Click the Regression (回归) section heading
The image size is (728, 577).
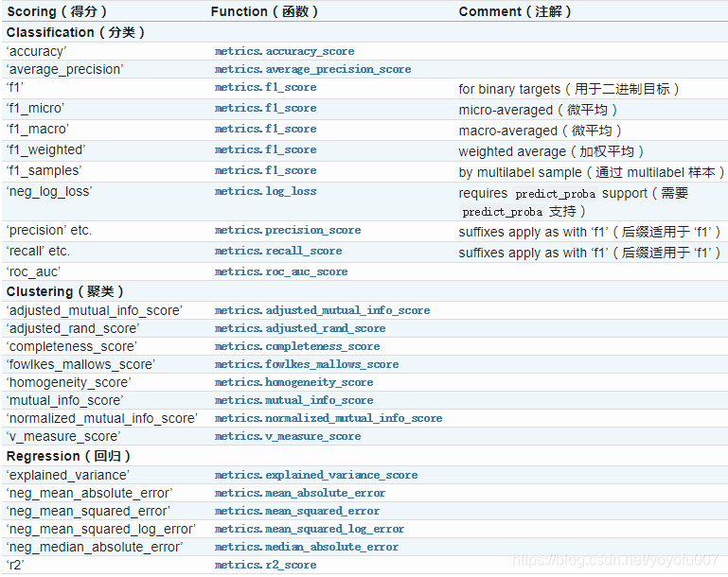[x=68, y=457]
